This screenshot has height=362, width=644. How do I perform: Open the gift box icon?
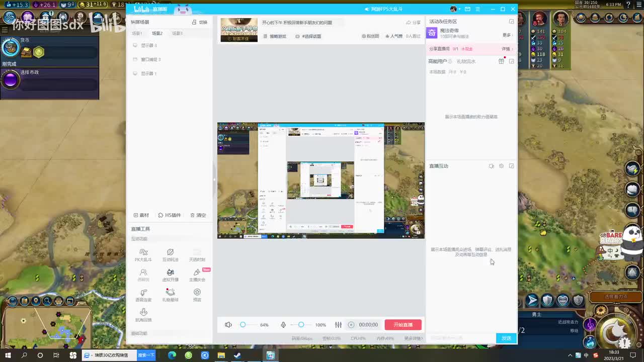501,61
